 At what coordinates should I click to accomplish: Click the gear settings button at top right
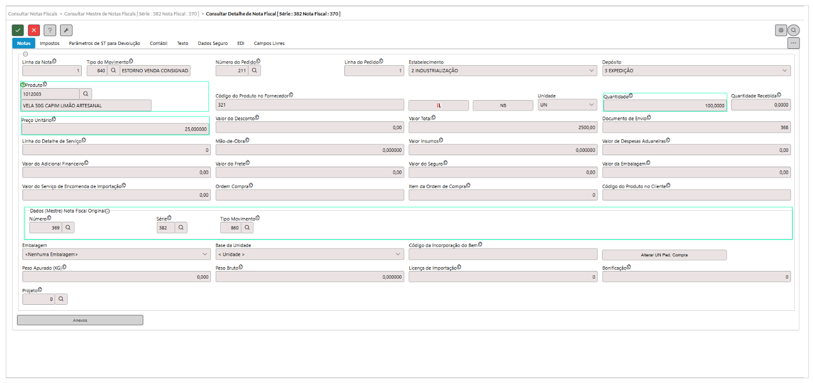(781, 30)
